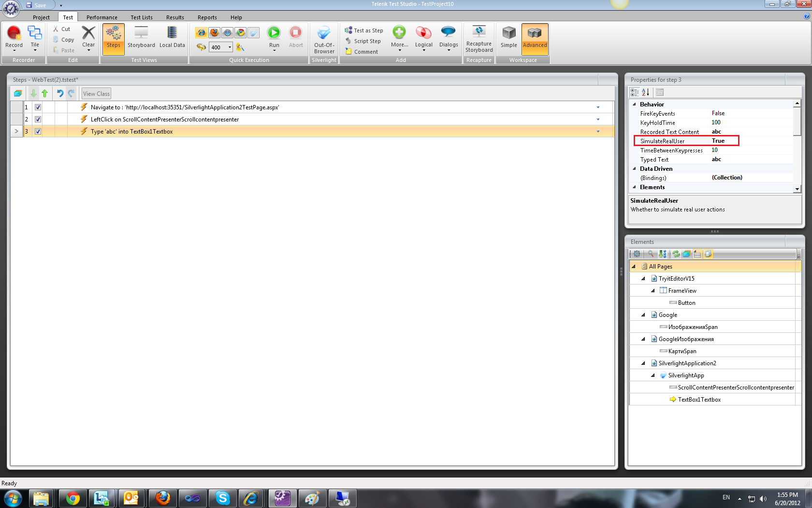Open the Test Lists ribbon tab
Screen dimensions: 812x508
tap(142, 17)
